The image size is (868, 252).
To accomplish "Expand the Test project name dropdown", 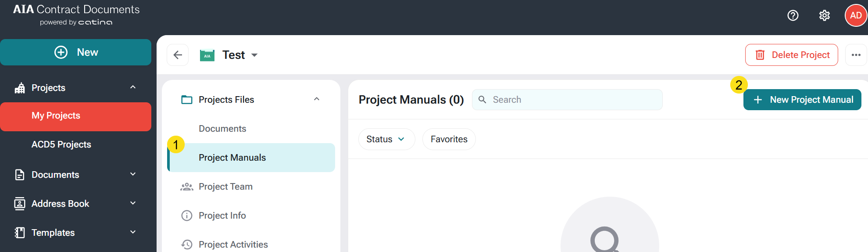I will (x=254, y=55).
